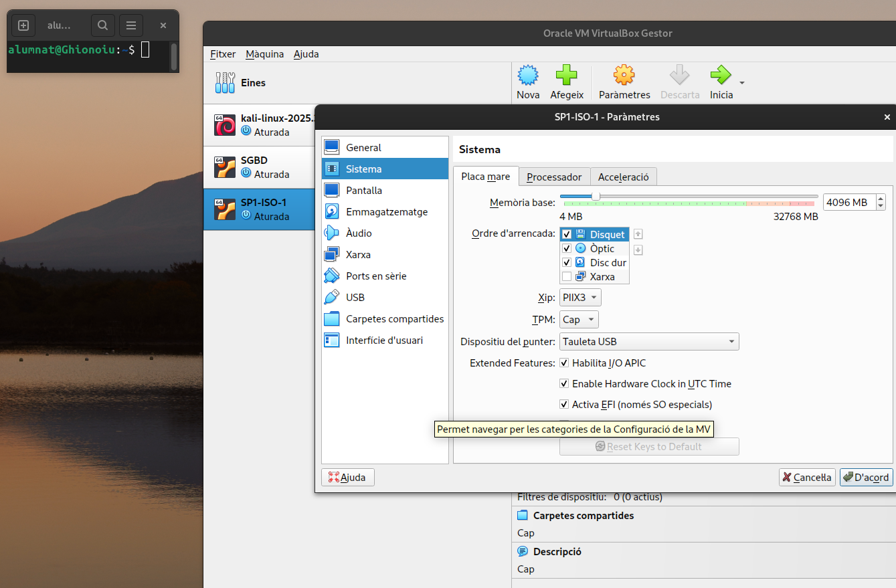Open the Xip chipset dropdown
896x588 pixels.
tap(580, 298)
